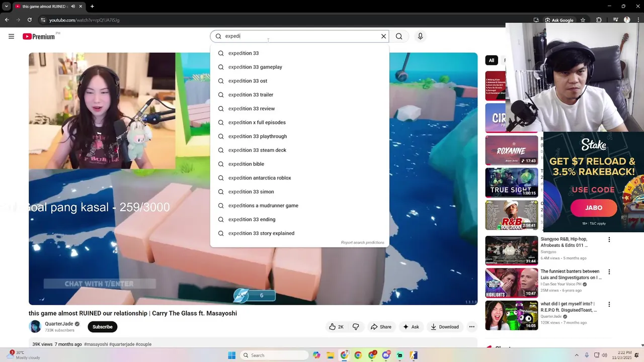Choose 'expedition bible' suggestion
644x362 pixels.
(x=299, y=164)
